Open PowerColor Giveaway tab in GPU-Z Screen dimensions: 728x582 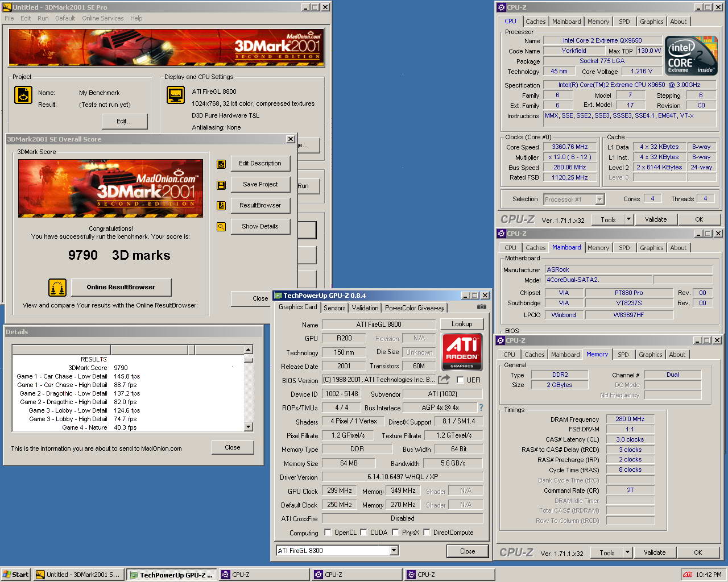[x=415, y=307]
